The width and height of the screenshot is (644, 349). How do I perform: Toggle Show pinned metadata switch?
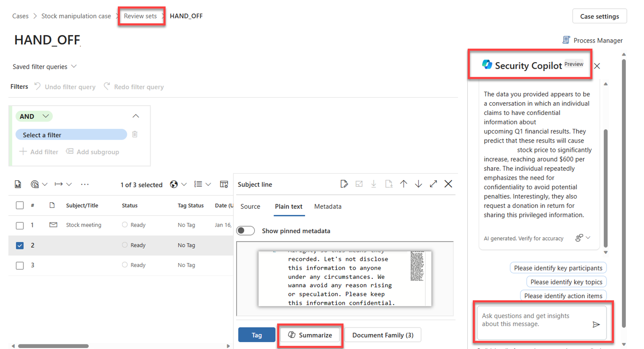246,231
